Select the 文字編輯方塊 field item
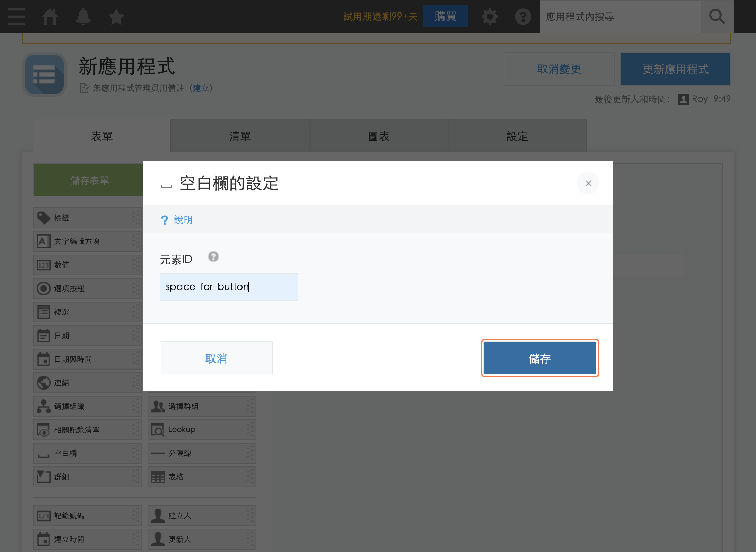 point(88,241)
